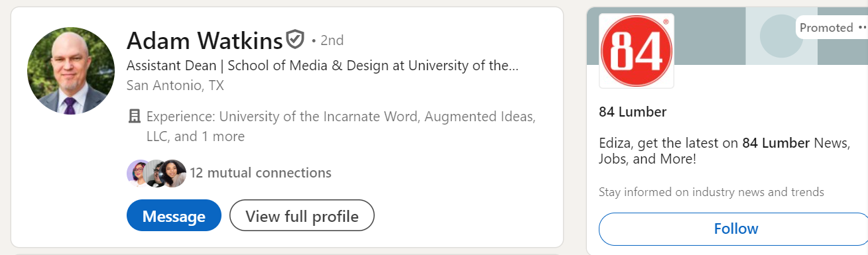Click the building icon next to Experience
The height and width of the screenshot is (255, 868).
click(x=135, y=117)
